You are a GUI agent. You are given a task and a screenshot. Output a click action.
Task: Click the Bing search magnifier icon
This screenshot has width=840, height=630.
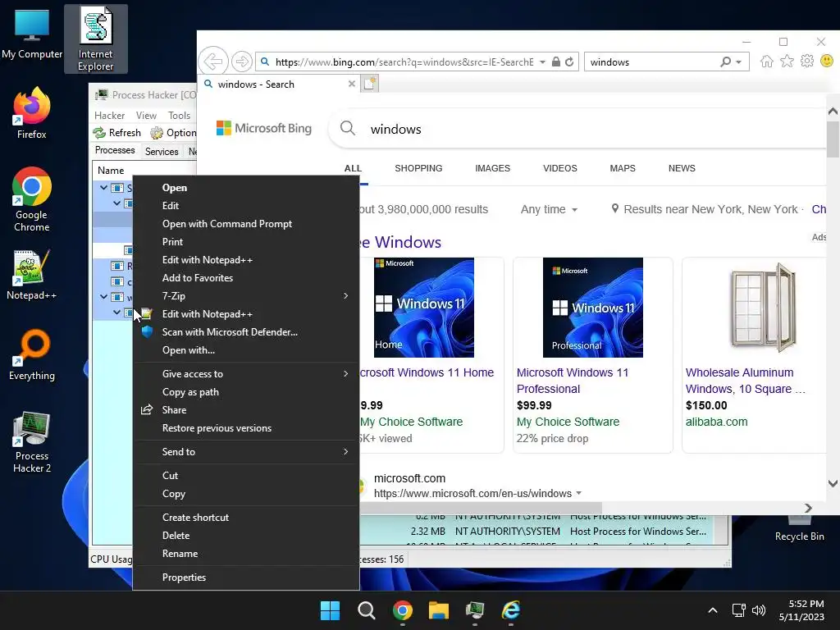[x=348, y=129]
